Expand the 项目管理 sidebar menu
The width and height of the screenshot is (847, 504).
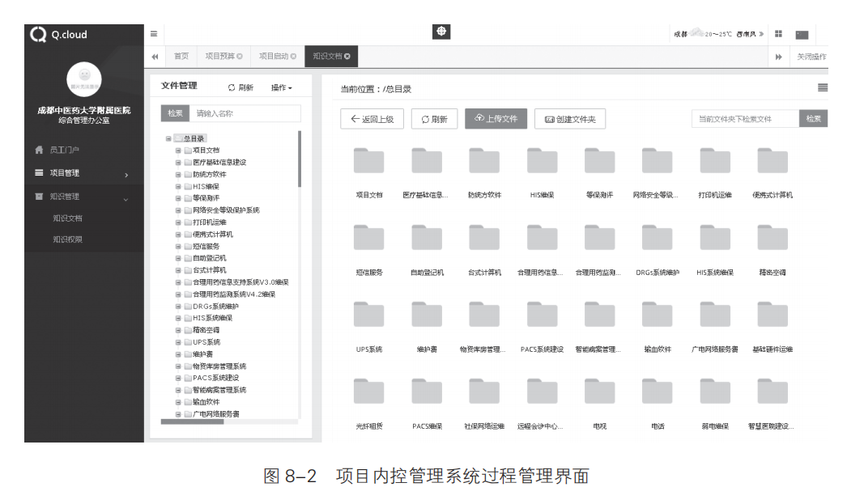coord(81,173)
